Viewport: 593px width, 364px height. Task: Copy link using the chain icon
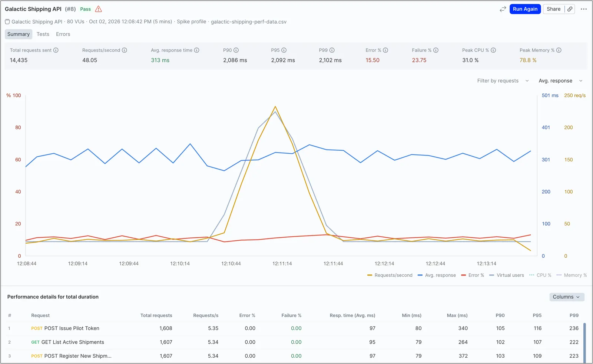(x=570, y=9)
